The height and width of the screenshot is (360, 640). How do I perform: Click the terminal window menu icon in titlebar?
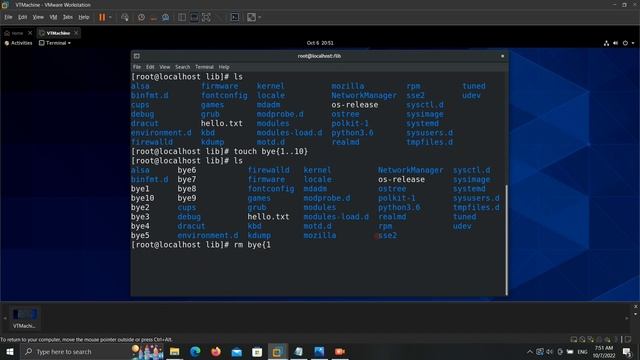click(x=137, y=56)
